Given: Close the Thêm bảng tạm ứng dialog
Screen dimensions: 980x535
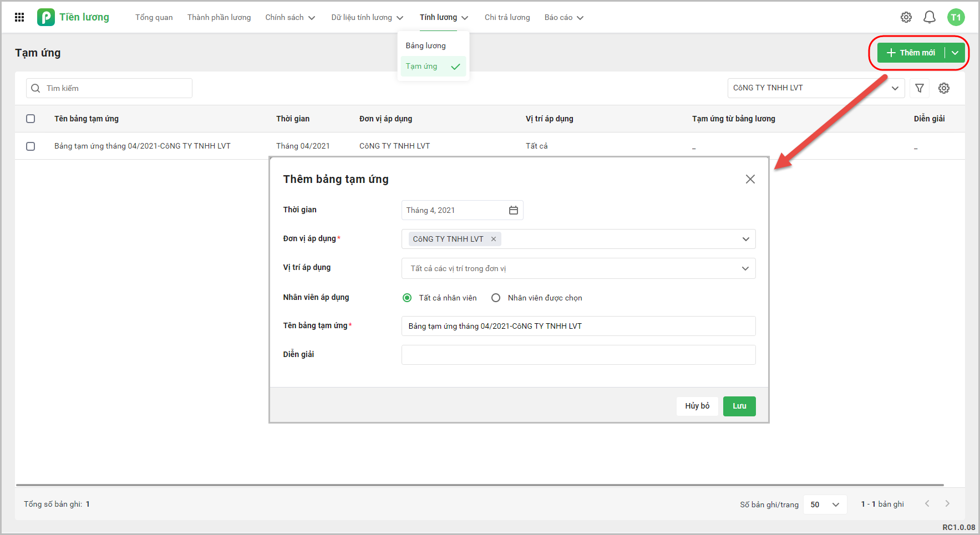Looking at the screenshot, I should point(750,179).
